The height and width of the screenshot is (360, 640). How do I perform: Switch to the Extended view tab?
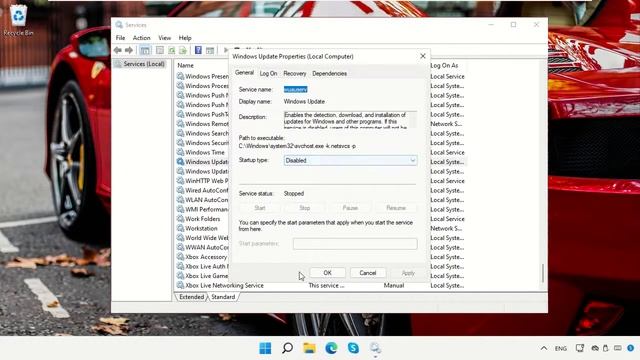191,297
